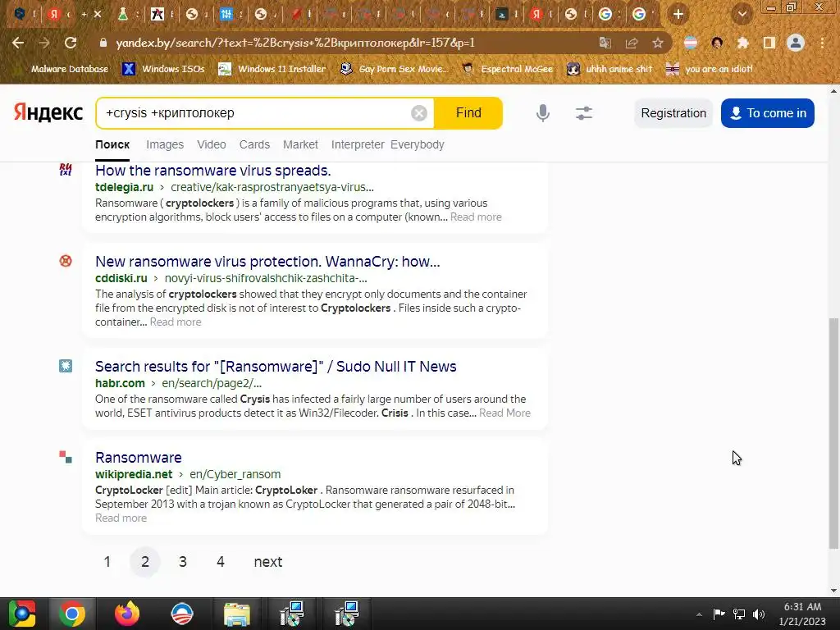The image size is (840, 630).
Task: Click the habr.com result favicon
Action: pyautogui.click(x=66, y=366)
